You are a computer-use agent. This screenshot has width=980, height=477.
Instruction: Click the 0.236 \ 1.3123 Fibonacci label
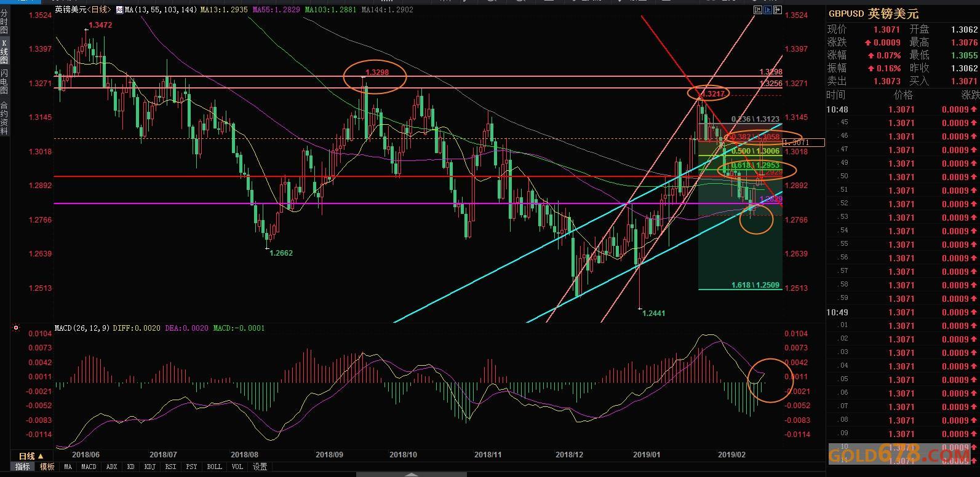click(756, 119)
